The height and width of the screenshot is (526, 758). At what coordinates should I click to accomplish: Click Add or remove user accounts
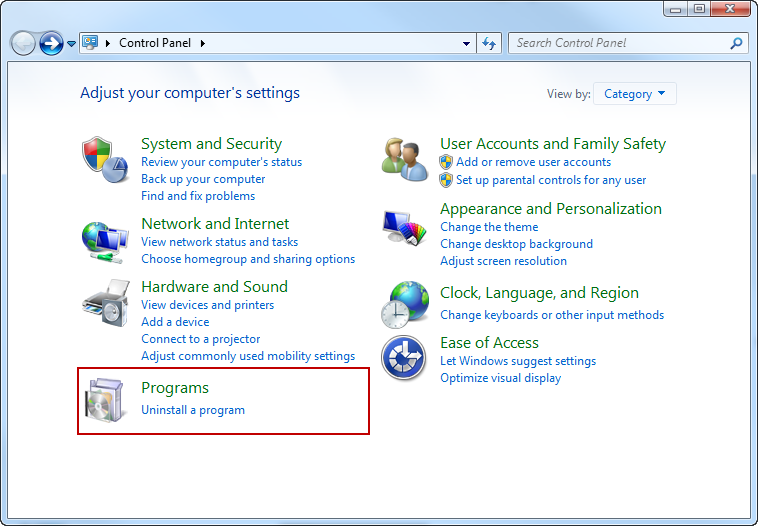[533, 162]
